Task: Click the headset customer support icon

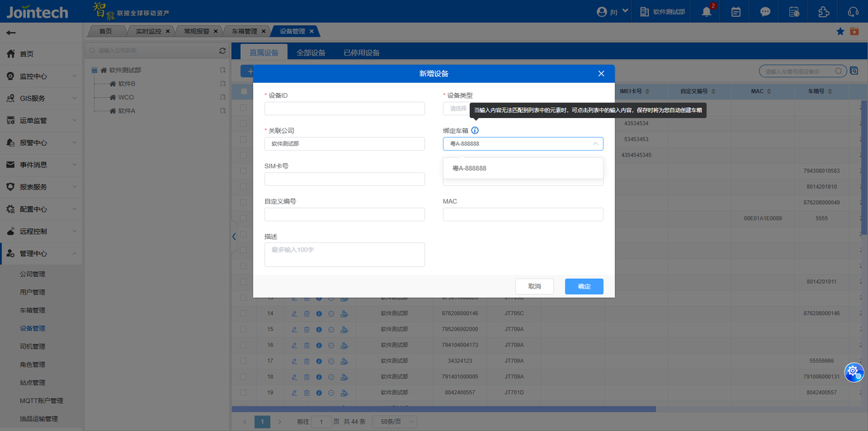Action: pos(853,12)
